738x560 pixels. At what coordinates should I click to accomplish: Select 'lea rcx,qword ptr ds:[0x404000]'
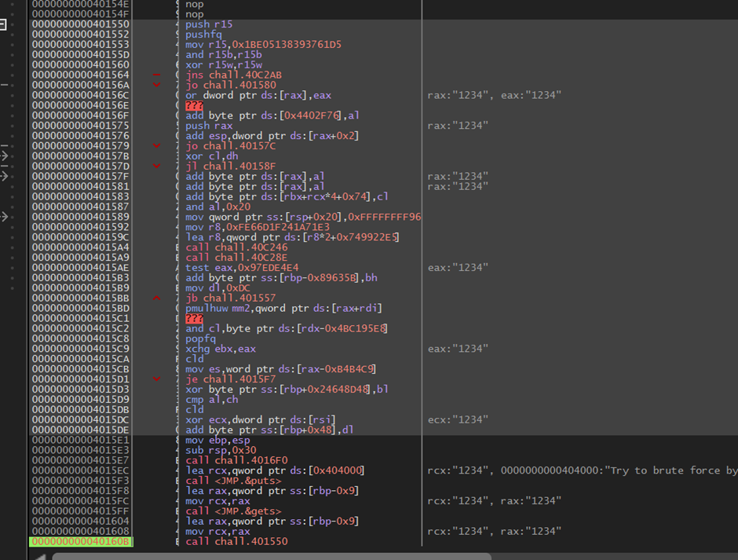[x=275, y=470]
